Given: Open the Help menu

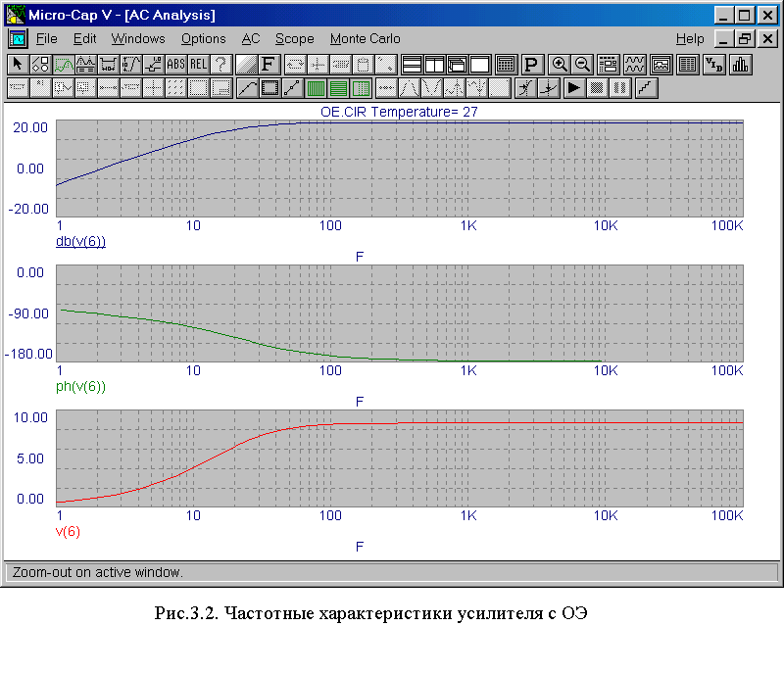Looking at the screenshot, I should click(690, 39).
